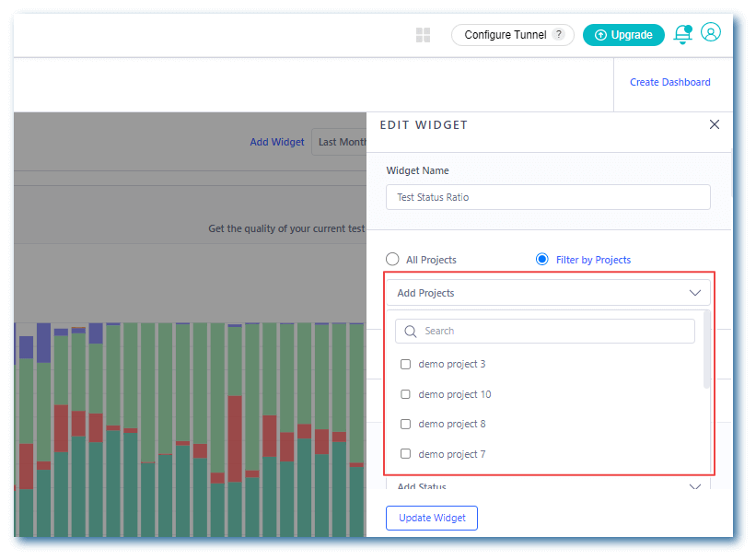This screenshot has width=756, height=560.
Task: Click the notification bell icon
Action: click(x=682, y=35)
